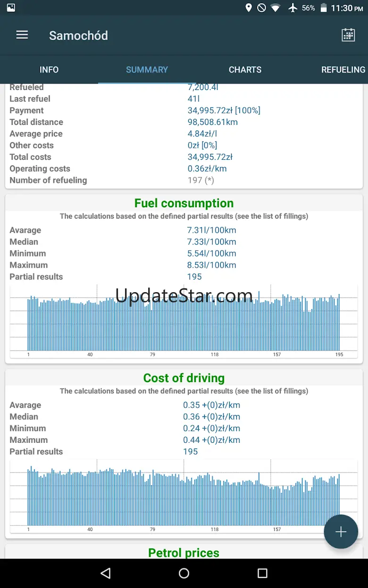Tap the fuel Avarage value 7.31l/100km
This screenshot has width=368, height=588.
(x=211, y=230)
